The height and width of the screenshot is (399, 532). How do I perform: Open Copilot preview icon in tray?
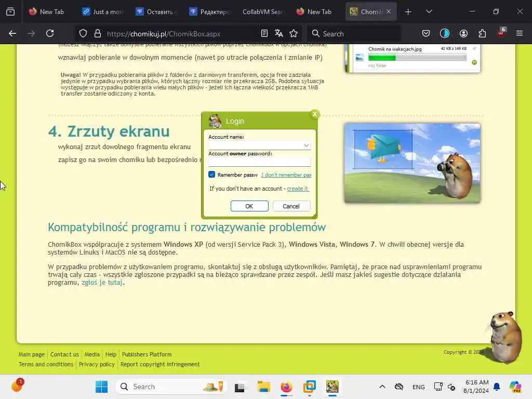(x=515, y=387)
